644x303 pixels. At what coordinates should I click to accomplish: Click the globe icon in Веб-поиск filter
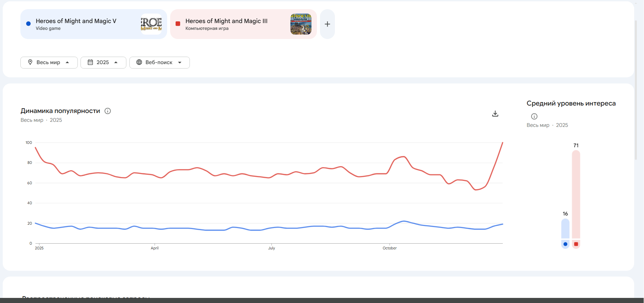pos(139,62)
